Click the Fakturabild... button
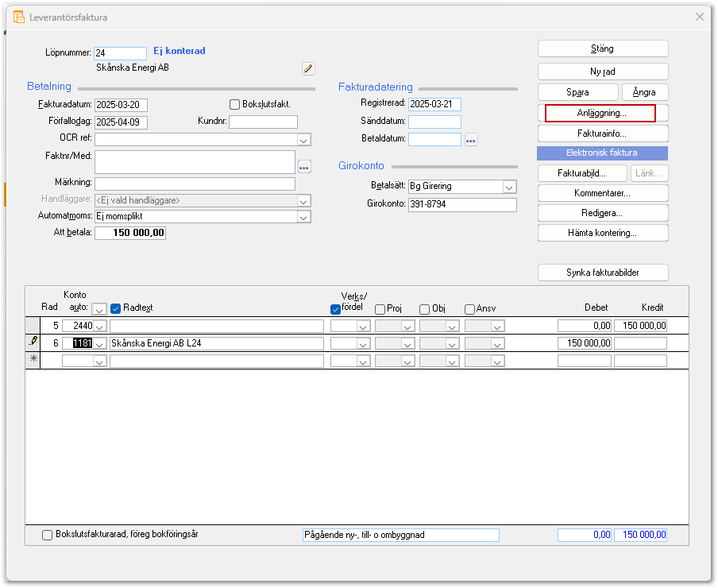718x588 pixels. coord(582,173)
